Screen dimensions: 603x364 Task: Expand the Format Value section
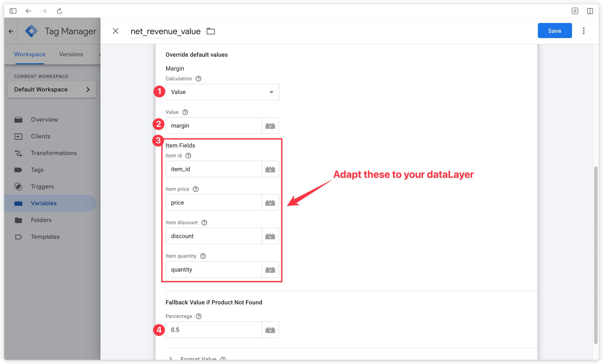[171, 358]
